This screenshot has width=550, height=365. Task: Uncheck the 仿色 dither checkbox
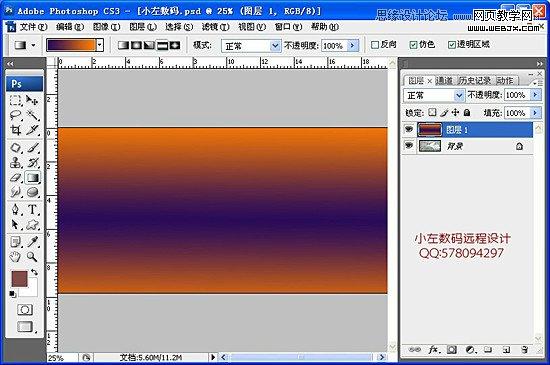pyautogui.click(x=413, y=45)
